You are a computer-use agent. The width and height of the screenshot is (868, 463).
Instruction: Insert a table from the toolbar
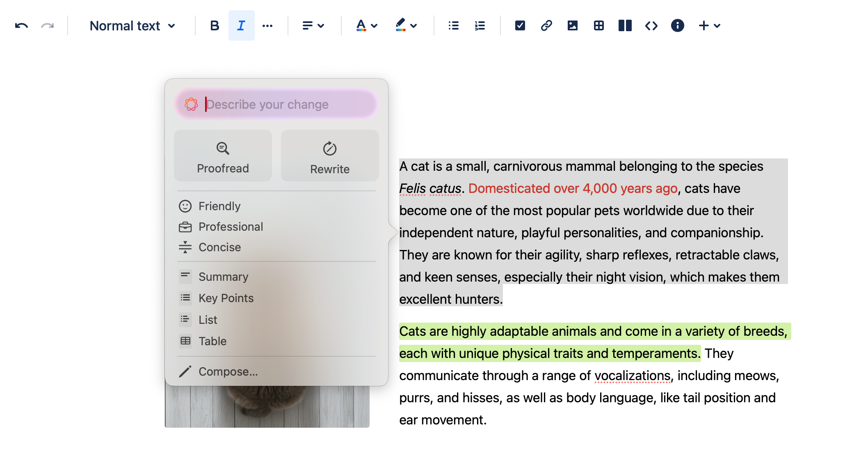click(598, 26)
